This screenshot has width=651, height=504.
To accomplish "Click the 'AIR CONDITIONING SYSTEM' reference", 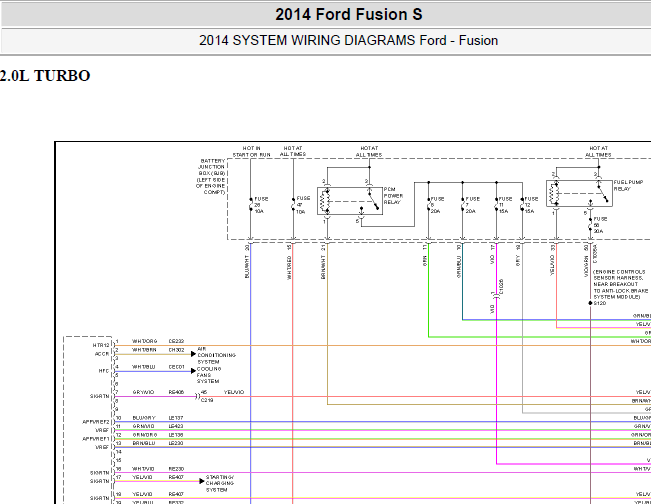I will [216, 355].
